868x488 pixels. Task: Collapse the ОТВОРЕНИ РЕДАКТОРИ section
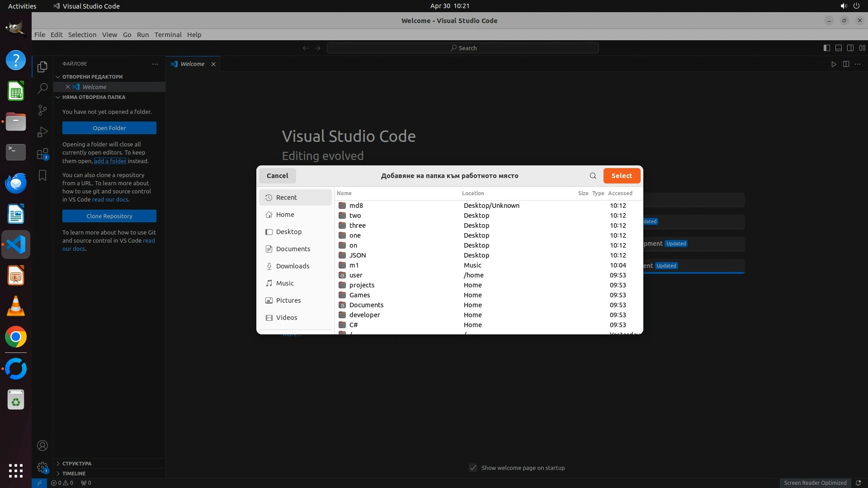(92, 77)
